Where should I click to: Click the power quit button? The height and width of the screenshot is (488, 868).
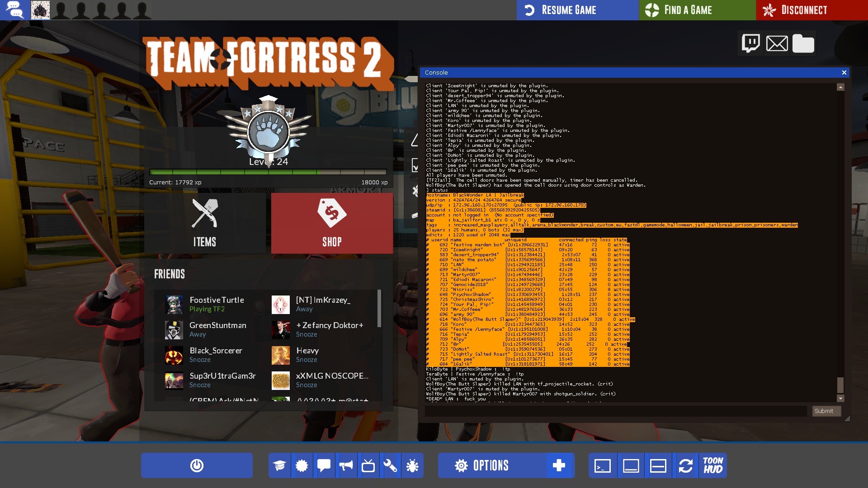tap(197, 465)
